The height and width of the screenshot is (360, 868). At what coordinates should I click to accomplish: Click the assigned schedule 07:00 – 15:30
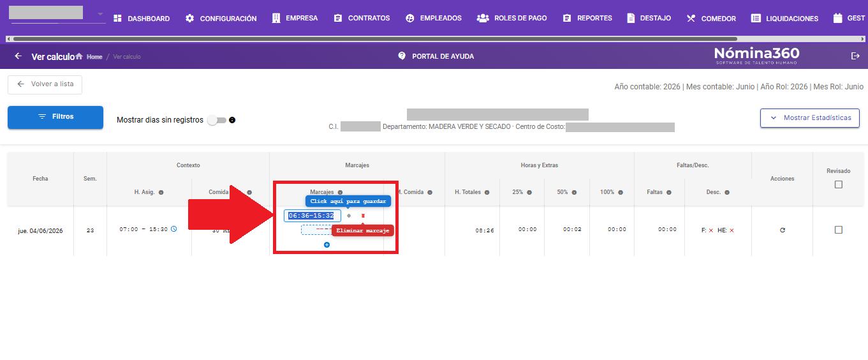tap(143, 229)
